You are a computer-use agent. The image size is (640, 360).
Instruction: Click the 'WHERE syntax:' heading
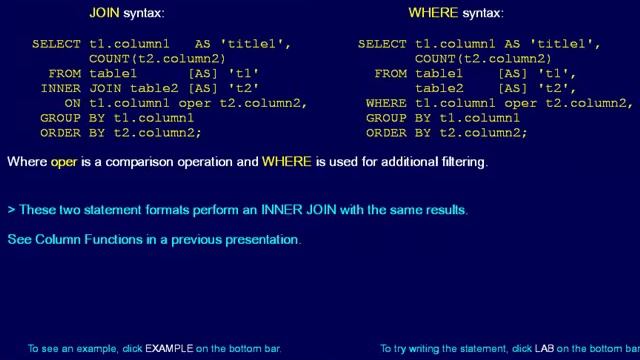click(456, 13)
